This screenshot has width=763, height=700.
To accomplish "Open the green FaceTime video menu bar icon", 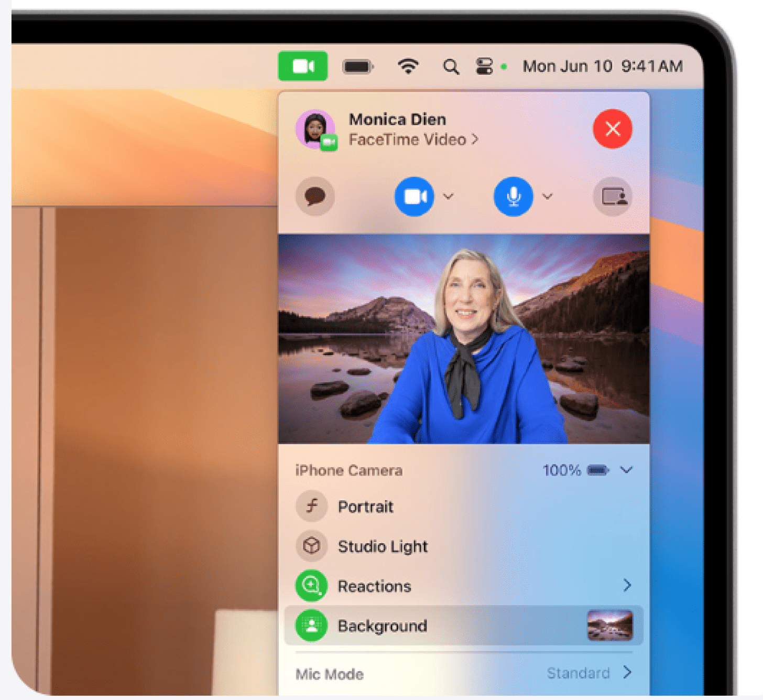I will pyautogui.click(x=303, y=66).
